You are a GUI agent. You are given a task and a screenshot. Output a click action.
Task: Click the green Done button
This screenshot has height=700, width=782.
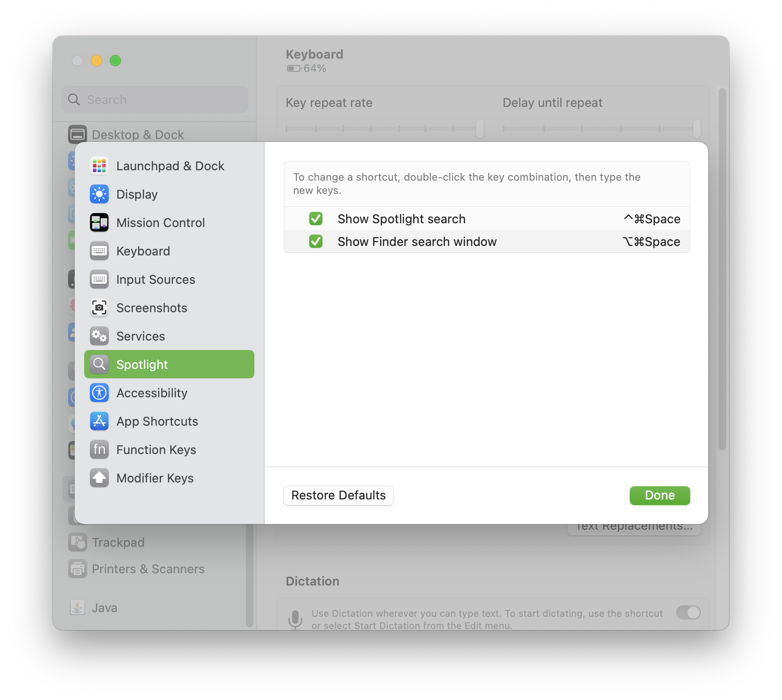pos(660,495)
